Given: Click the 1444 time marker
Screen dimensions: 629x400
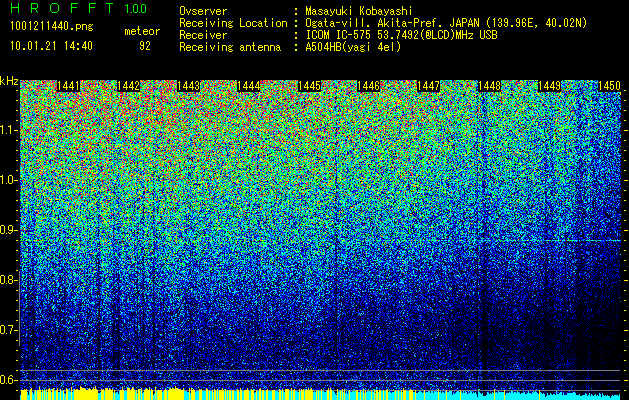Looking at the screenshot, I should (249, 86).
